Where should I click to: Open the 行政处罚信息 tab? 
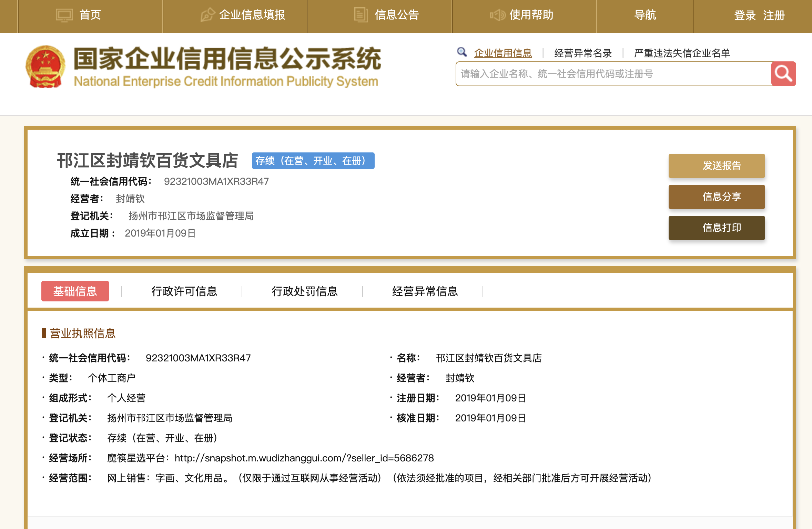pos(305,291)
